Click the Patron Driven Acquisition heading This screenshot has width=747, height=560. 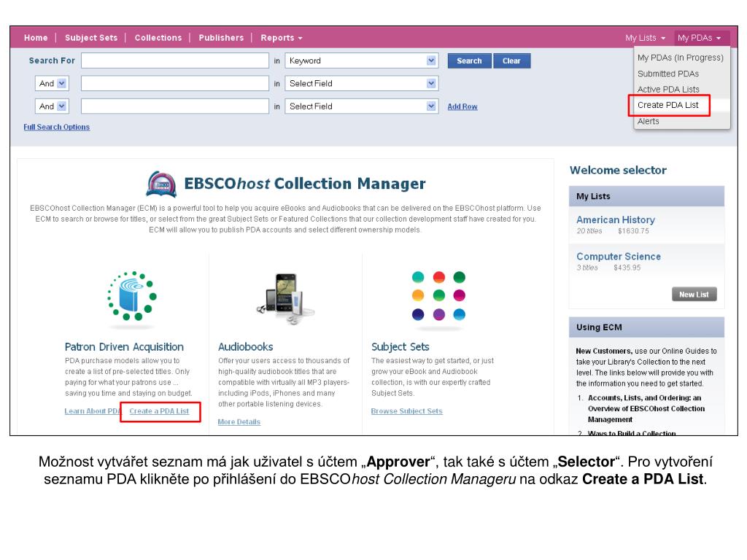[124, 347]
